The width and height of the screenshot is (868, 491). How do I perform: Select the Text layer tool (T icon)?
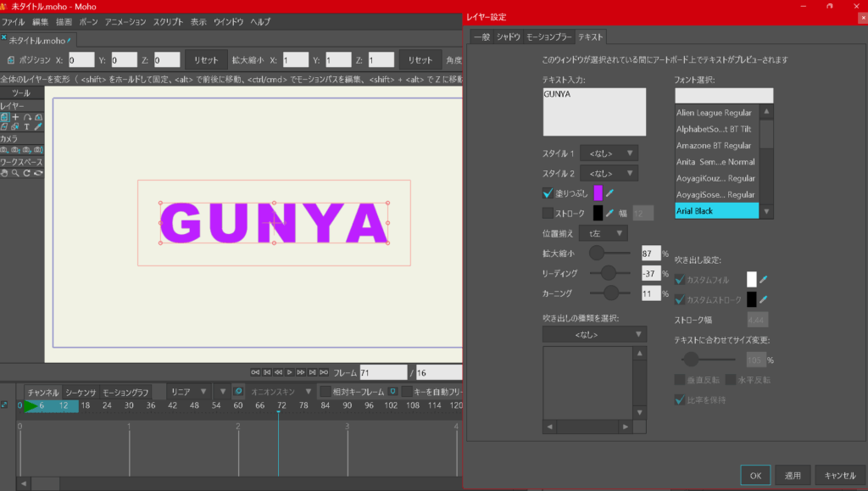click(x=26, y=126)
